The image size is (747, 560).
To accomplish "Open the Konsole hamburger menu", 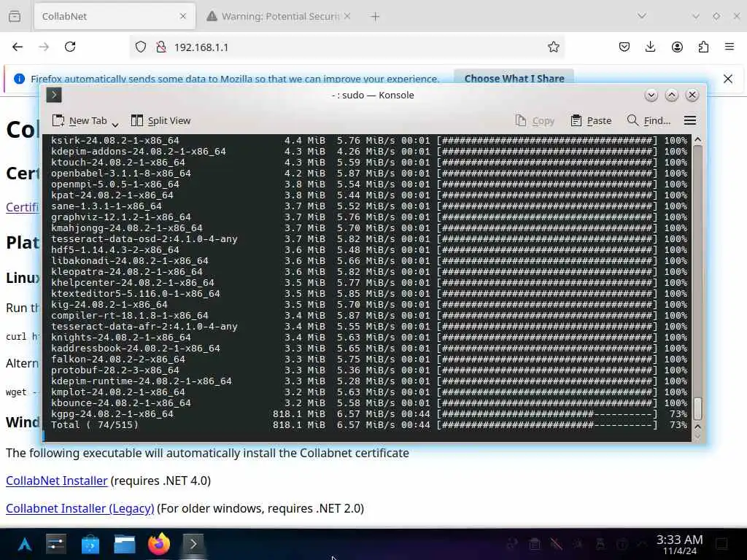I will tap(690, 120).
